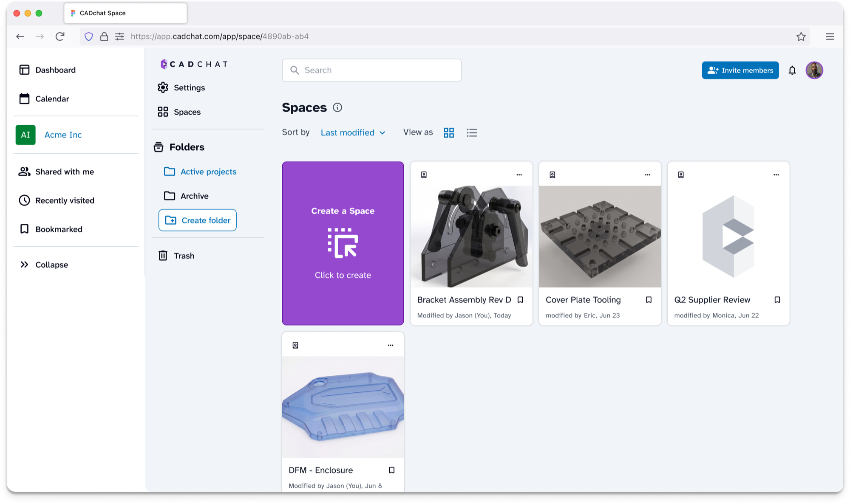Image resolution: width=850 pixels, height=504 pixels.
Task: Open Cover Plate Tooling thumbnail
Action: point(600,237)
